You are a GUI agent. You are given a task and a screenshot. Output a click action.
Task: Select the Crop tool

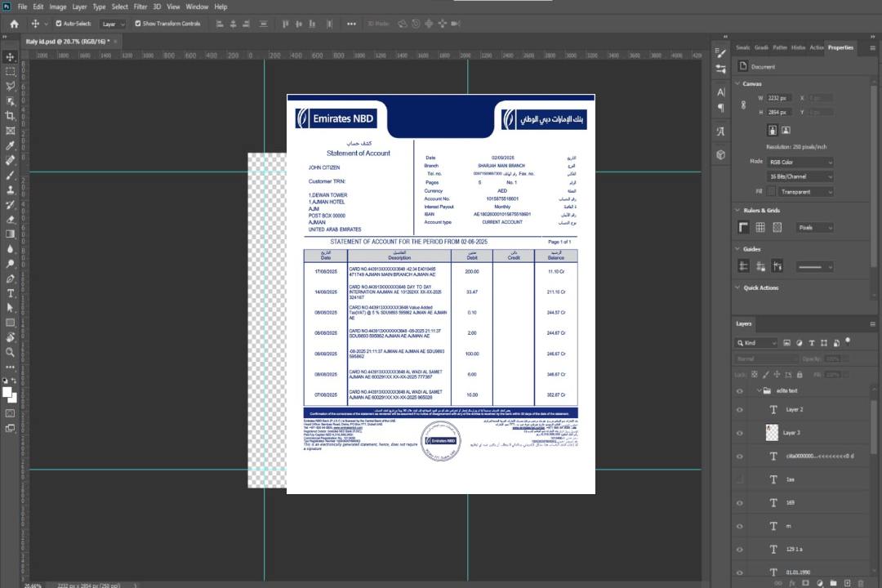10,116
